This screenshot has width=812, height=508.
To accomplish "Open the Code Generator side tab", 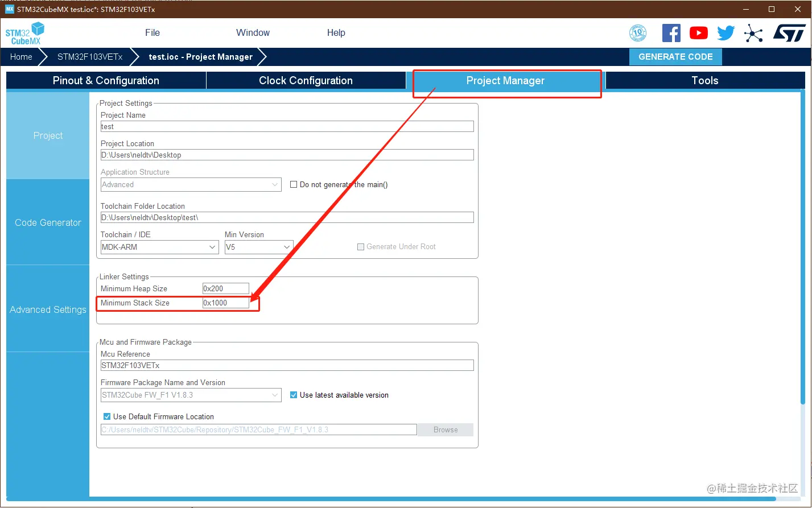I will [48, 222].
